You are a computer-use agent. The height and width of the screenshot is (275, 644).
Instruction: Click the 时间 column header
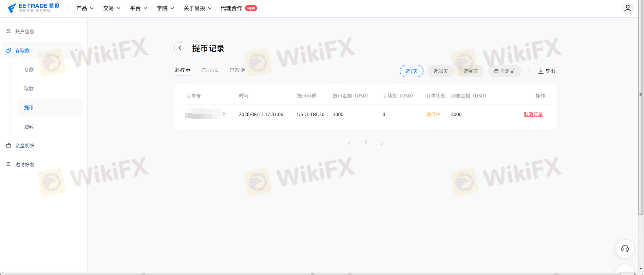coord(244,96)
